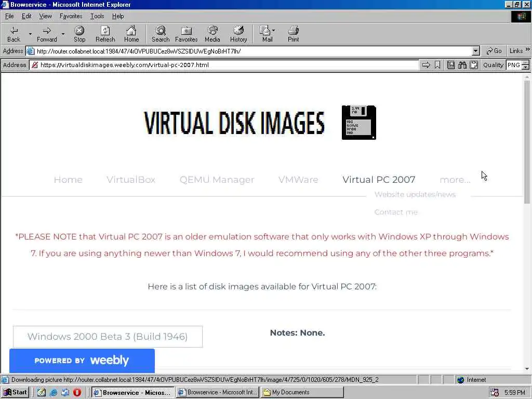Open the History toolbar button

click(238, 34)
